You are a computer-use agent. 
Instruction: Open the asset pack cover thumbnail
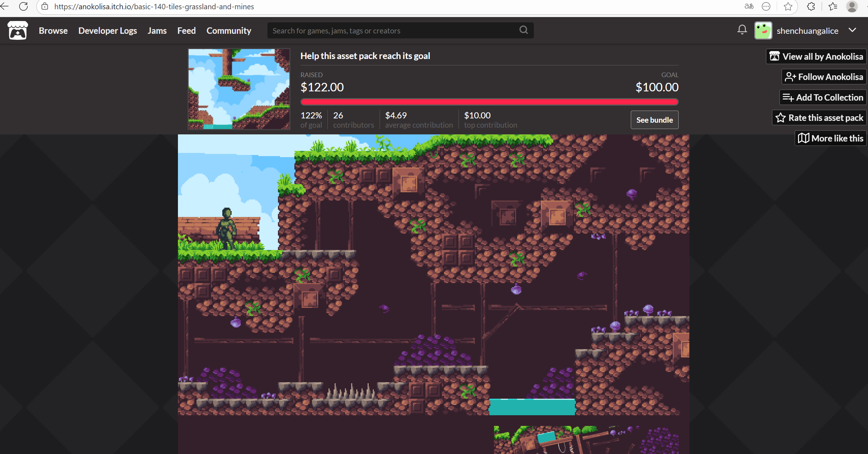tap(239, 89)
